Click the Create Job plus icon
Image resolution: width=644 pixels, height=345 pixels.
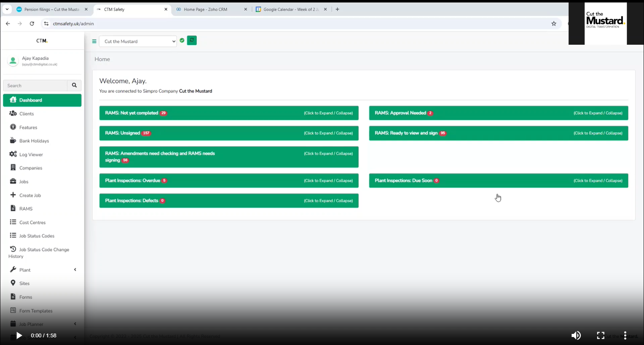[13, 195]
